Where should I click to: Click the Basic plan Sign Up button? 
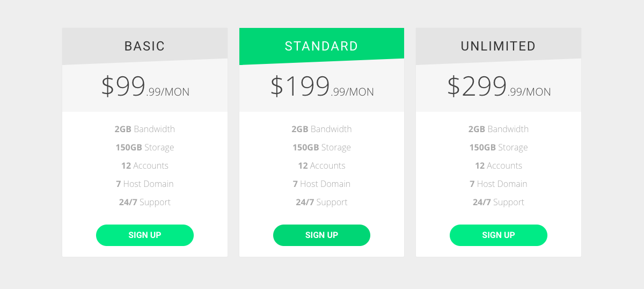pyautogui.click(x=145, y=235)
